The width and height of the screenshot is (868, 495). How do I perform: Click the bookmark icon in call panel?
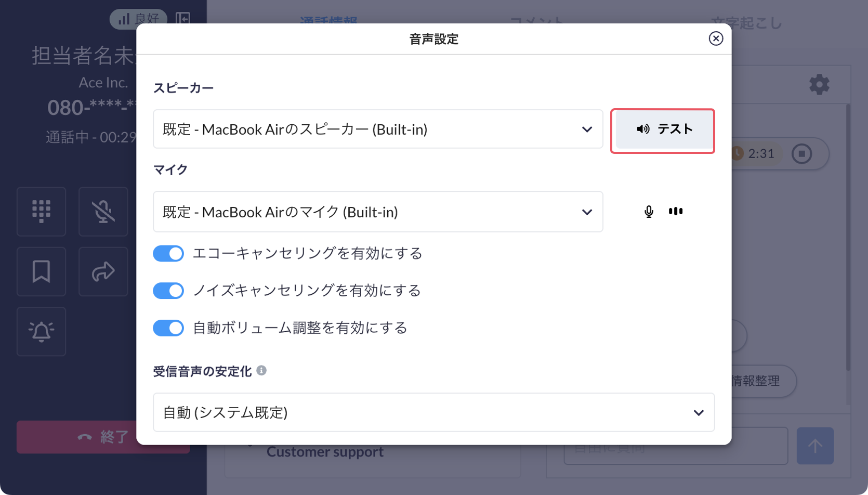42,271
